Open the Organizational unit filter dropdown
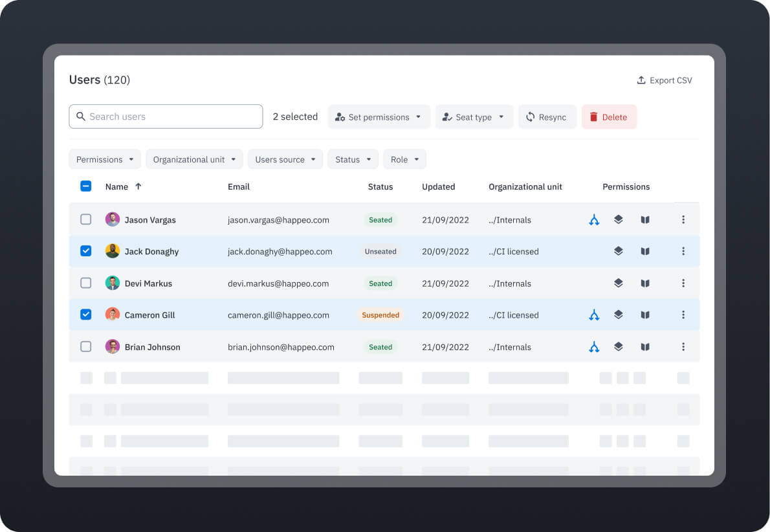The image size is (770, 532). tap(194, 159)
